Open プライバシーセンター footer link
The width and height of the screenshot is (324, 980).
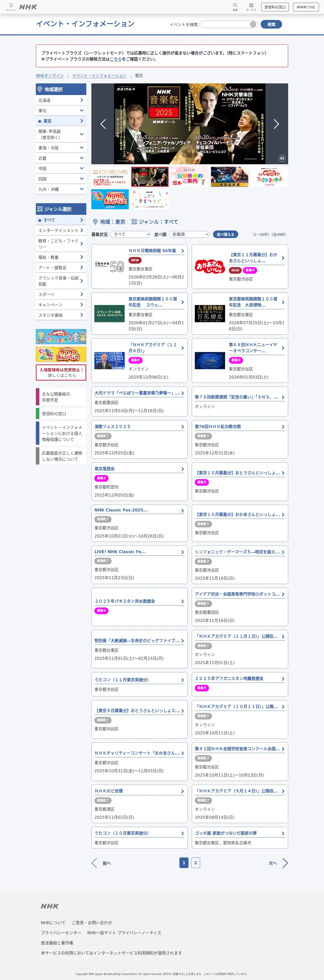[61, 933]
